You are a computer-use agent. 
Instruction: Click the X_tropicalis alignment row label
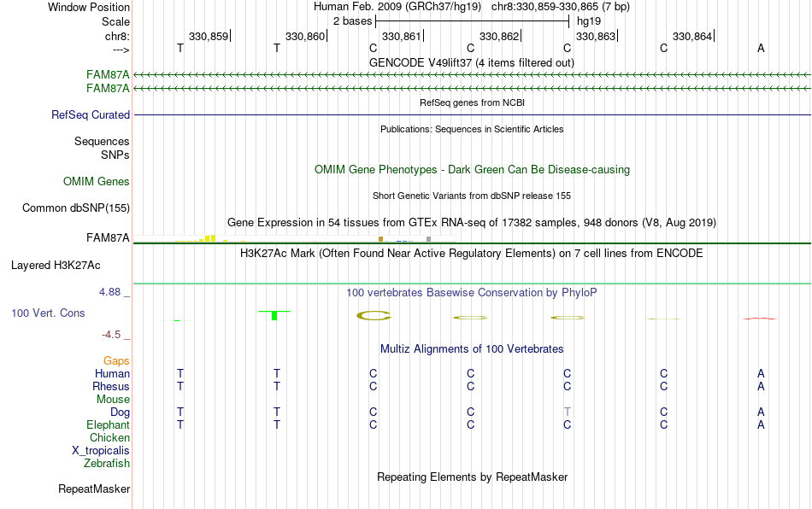click(101, 451)
